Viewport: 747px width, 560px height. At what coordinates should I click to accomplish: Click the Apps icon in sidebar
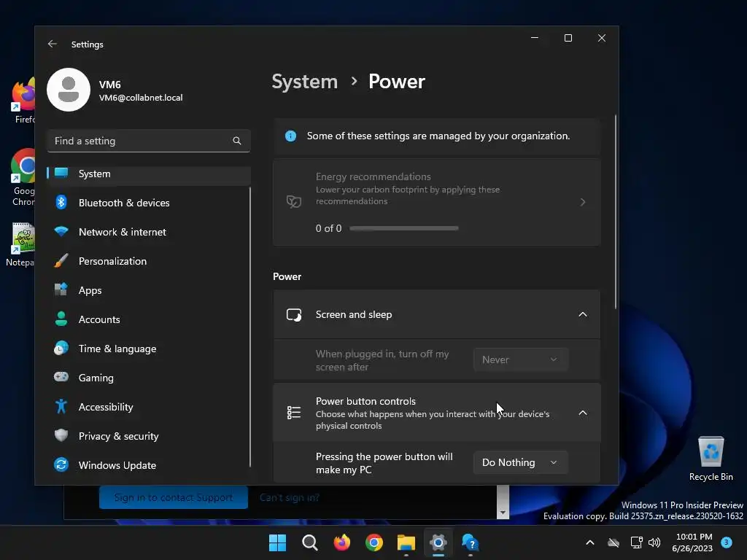coord(61,289)
